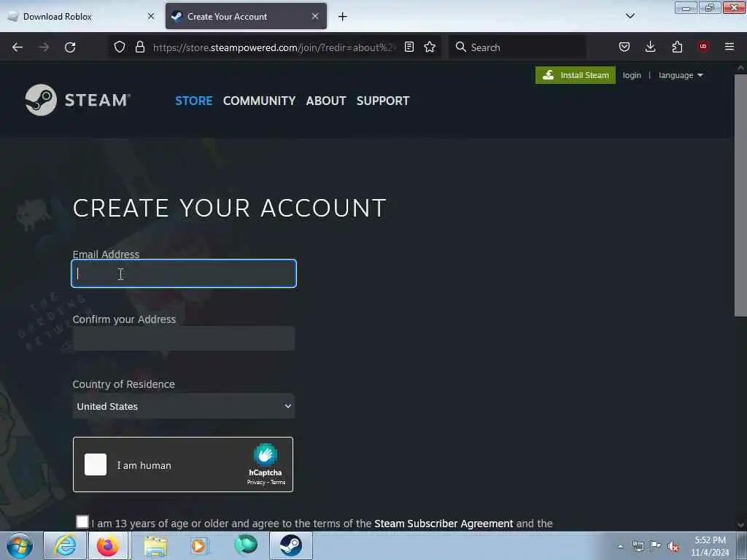Click the uBlock Origin red icon
The image size is (747, 560).
click(x=703, y=47)
